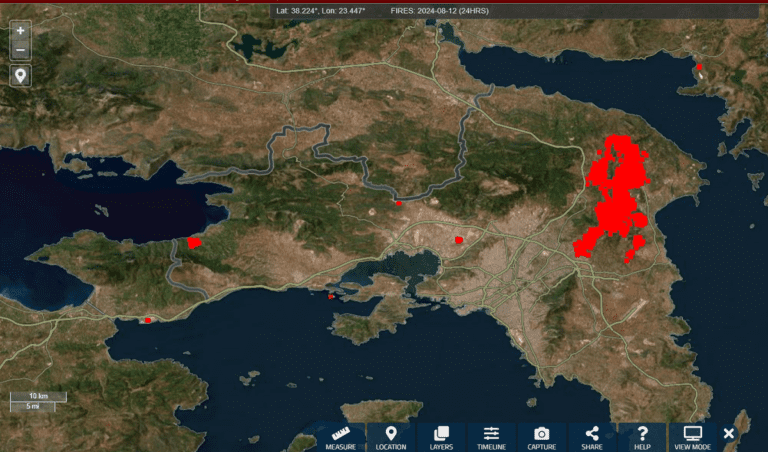
Task: Open the Location tool in bottom toolbar
Action: coord(390,437)
